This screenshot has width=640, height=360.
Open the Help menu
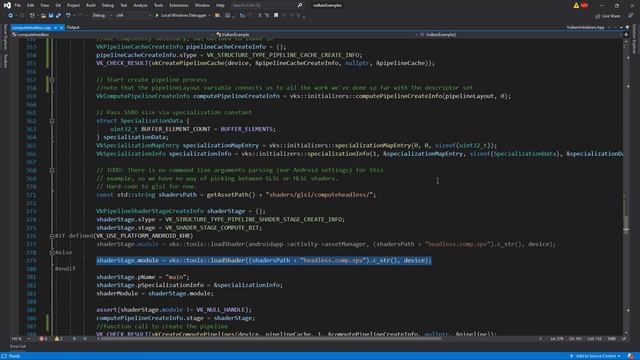click(220, 5)
